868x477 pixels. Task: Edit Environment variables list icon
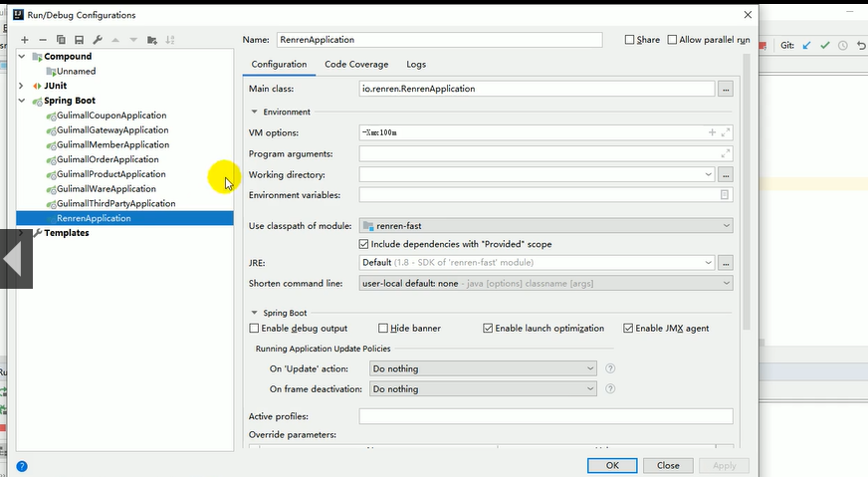[x=724, y=195]
